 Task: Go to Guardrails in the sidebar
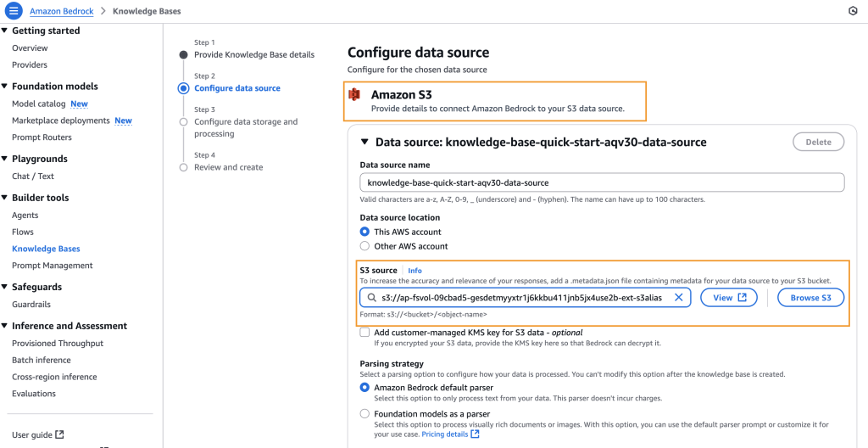(31, 305)
